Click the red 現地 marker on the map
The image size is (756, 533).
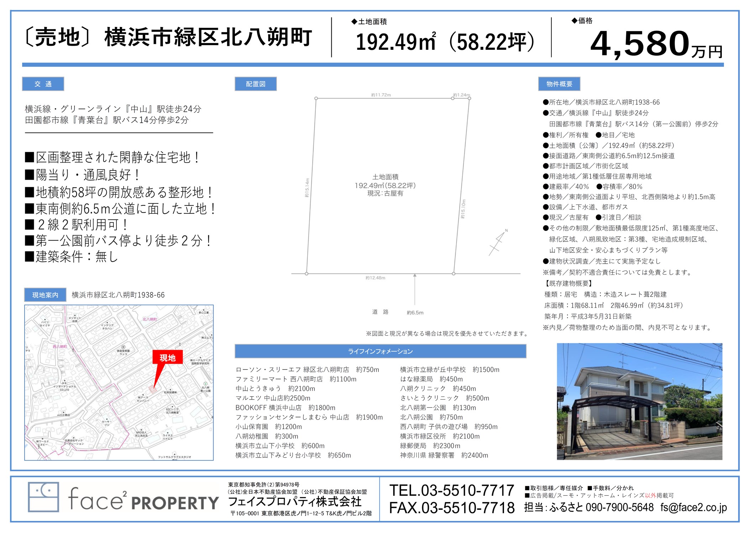168,358
